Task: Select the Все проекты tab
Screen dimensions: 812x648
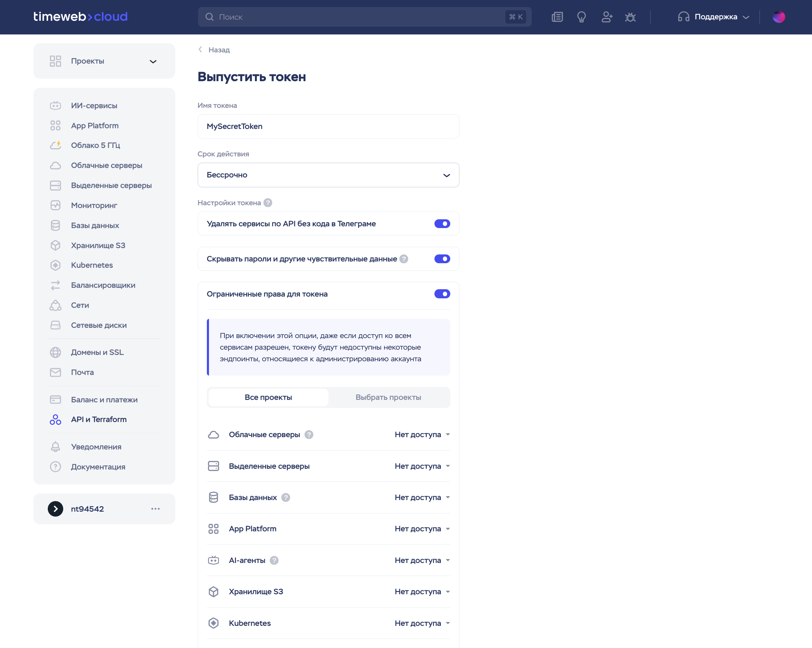Action: [x=268, y=397]
